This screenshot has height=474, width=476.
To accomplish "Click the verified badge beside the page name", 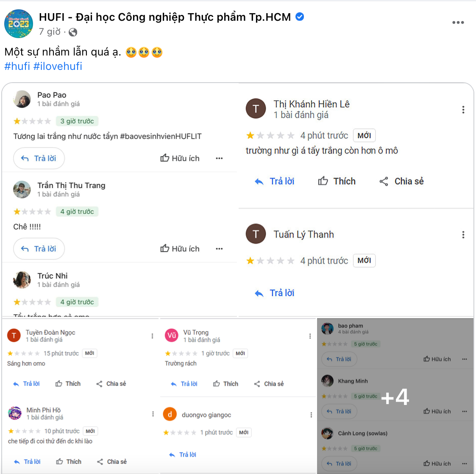I will click(x=300, y=17).
